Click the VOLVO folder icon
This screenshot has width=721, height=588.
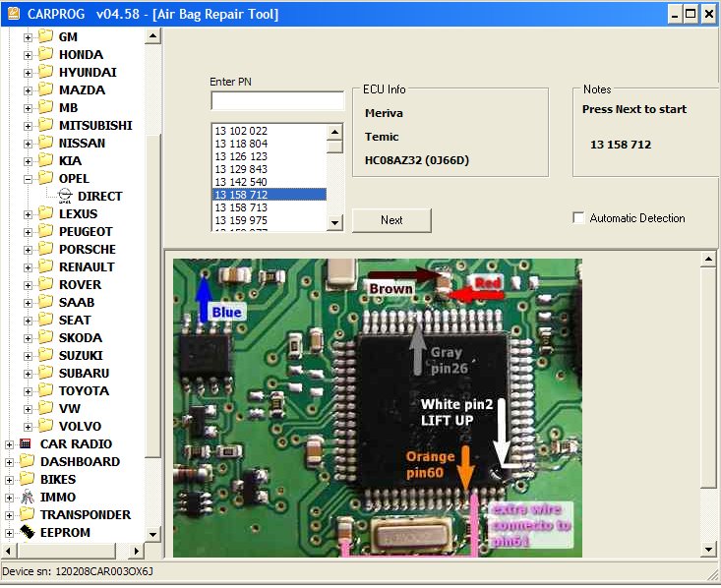(45, 425)
